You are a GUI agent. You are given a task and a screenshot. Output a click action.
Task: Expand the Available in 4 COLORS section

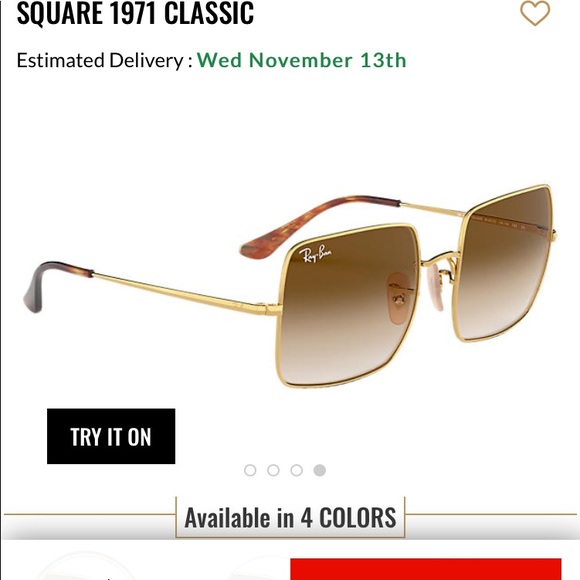pyautogui.click(x=290, y=517)
